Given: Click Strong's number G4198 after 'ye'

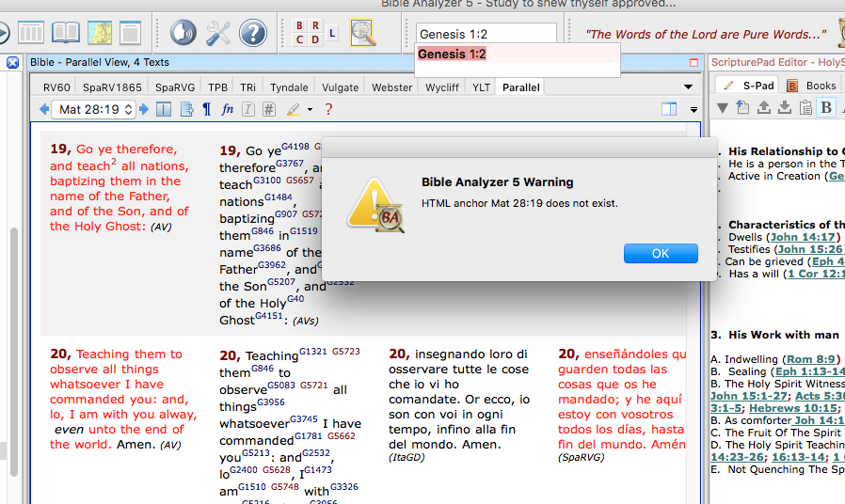Looking at the screenshot, I should (295, 147).
